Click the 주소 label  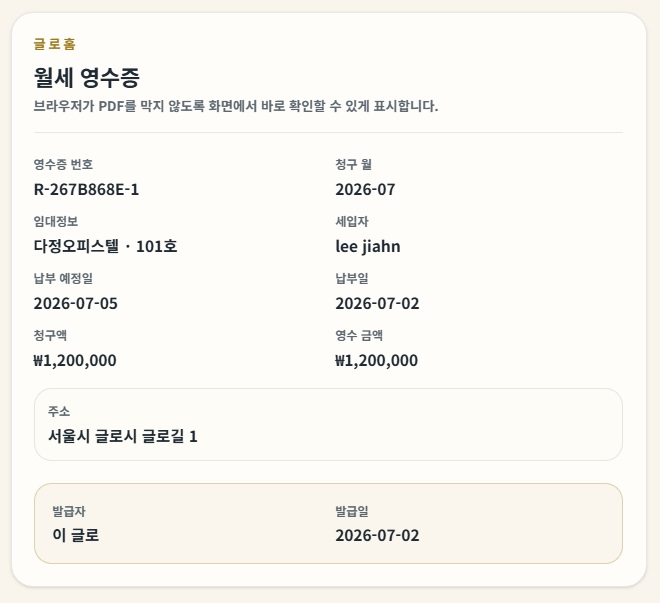pos(59,411)
